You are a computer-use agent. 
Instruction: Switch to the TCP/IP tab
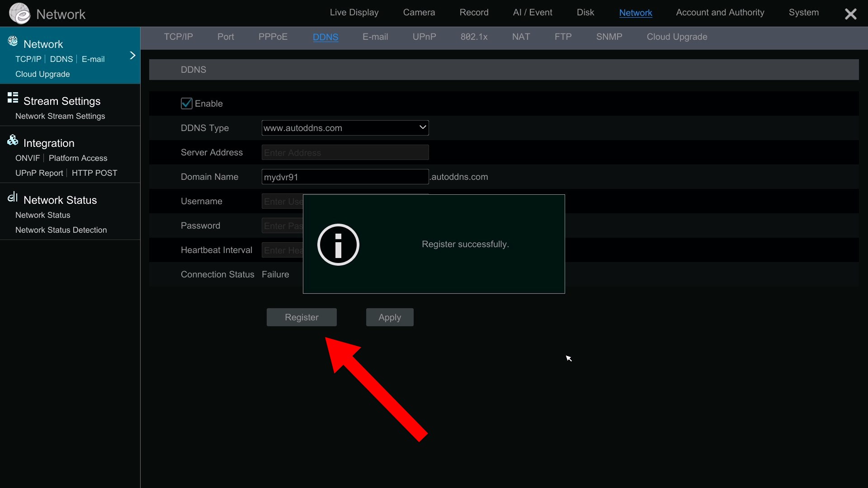(x=178, y=37)
